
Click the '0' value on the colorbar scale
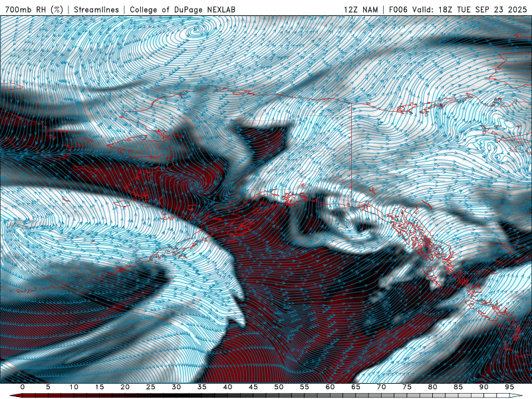click(x=23, y=387)
